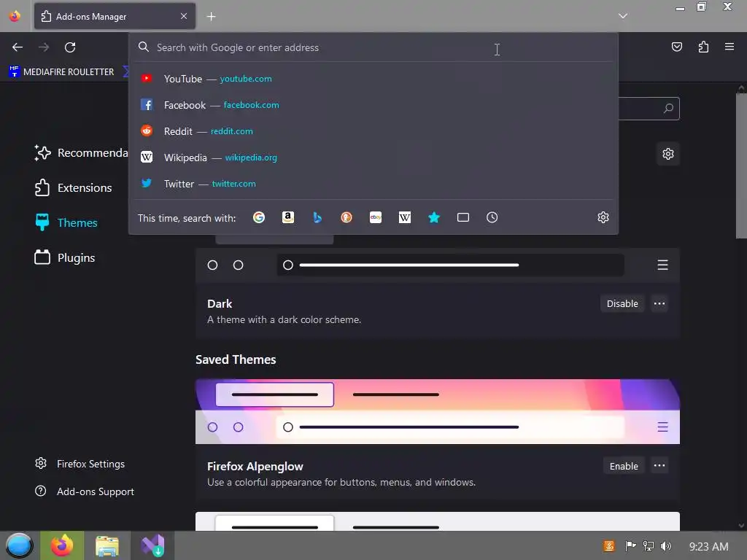Viewport: 747px width, 560px height.
Task: Open the Plugins section
Action: pyautogui.click(x=65, y=257)
